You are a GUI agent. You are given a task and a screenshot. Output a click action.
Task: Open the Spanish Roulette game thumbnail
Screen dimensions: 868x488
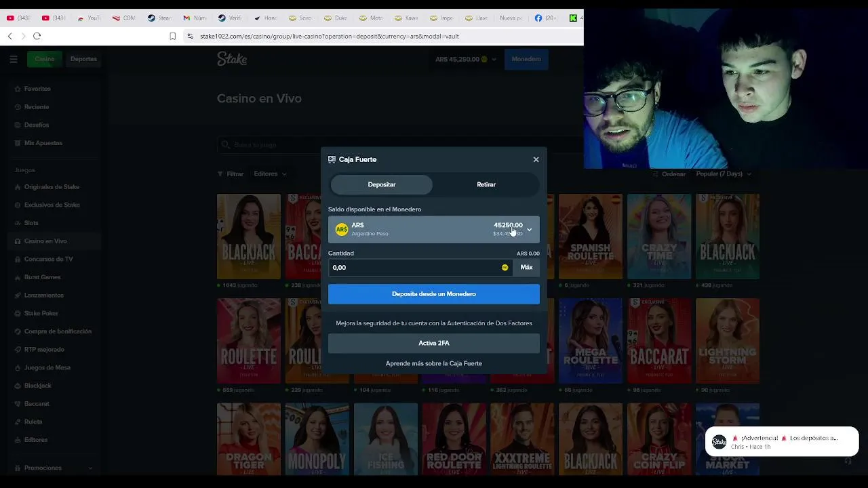pos(590,237)
